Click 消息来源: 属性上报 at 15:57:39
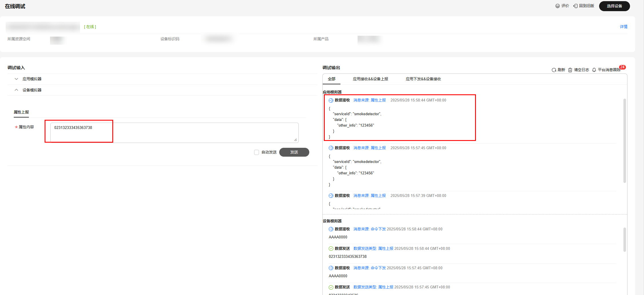 click(370, 196)
